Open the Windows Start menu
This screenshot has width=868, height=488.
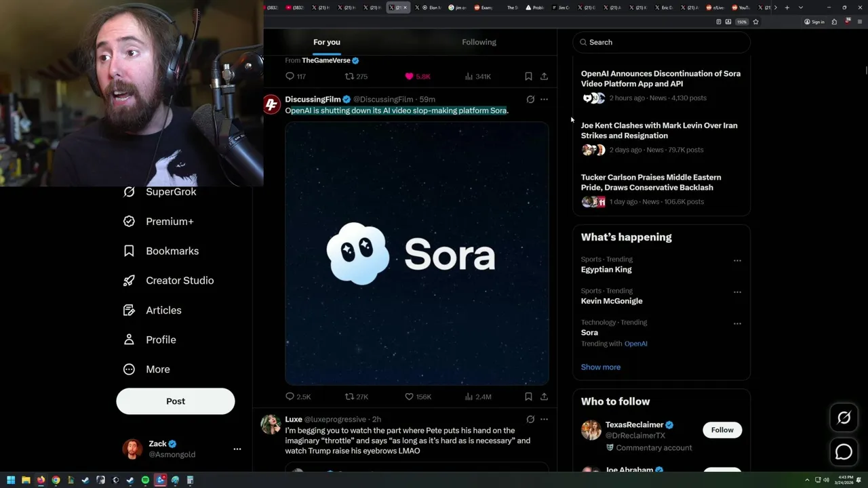pos(11,481)
